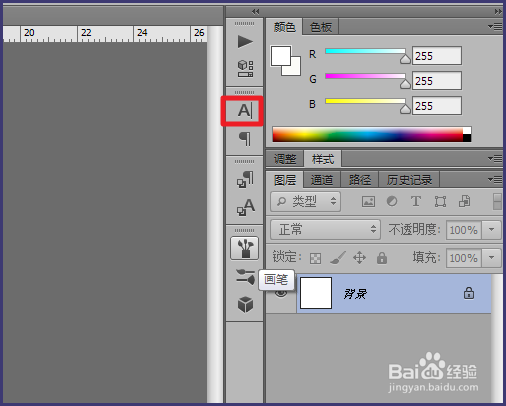The image size is (506, 406).
Task: Open the Brush panel icon
Action: tap(245, 276)
